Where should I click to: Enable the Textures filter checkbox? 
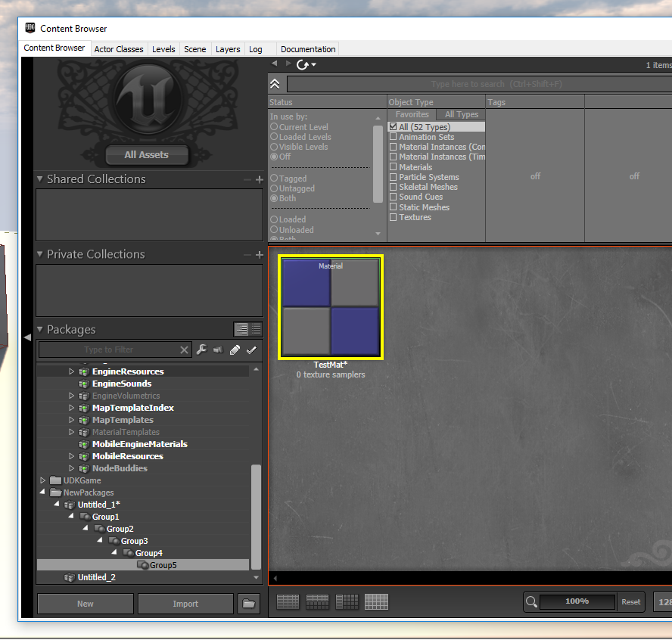(x=393, y=217)
